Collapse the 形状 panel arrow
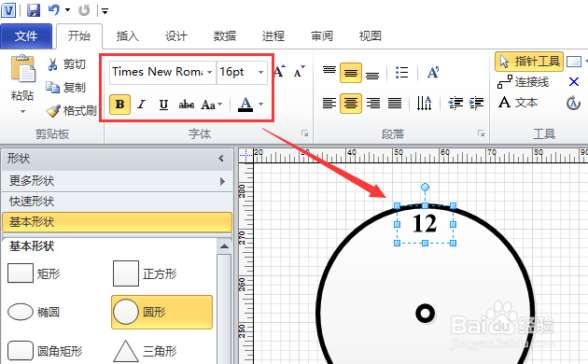The width and height of the screenshot is (588, 364). 221,158
